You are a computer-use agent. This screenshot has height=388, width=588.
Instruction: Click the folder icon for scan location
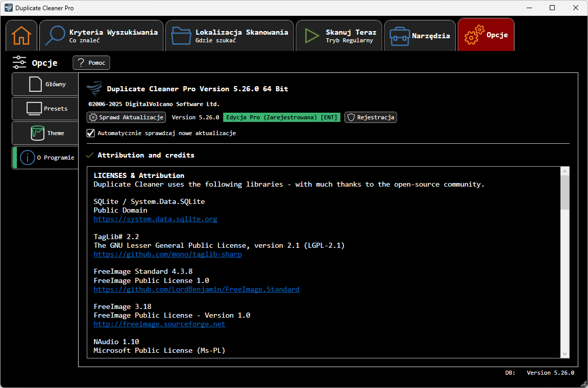pyautogui.click(x=181, y=36)
